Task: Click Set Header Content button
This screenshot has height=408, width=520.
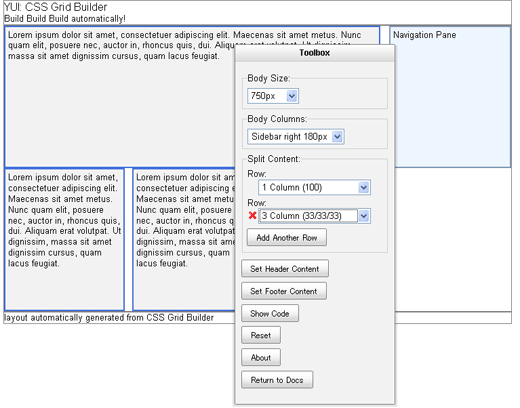Action: (x=285, y=269)
